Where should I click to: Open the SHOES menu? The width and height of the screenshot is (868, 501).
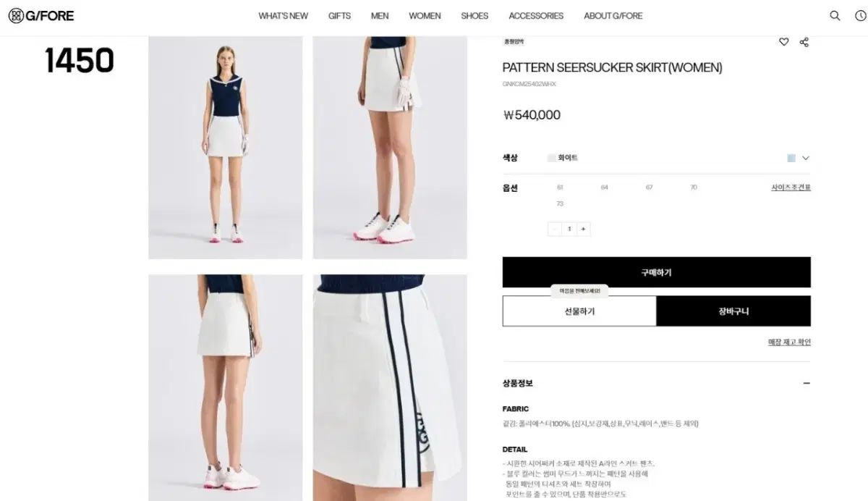pos(475,16)
